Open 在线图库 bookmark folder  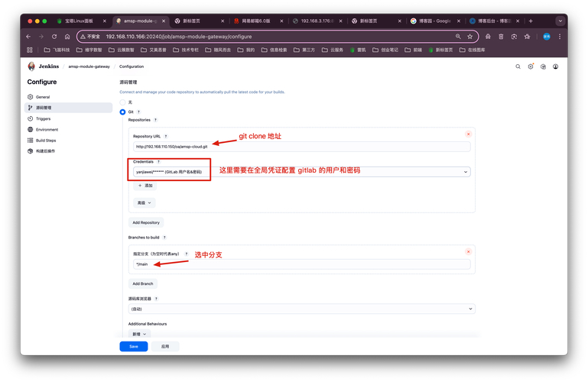(x=472, y=50)
